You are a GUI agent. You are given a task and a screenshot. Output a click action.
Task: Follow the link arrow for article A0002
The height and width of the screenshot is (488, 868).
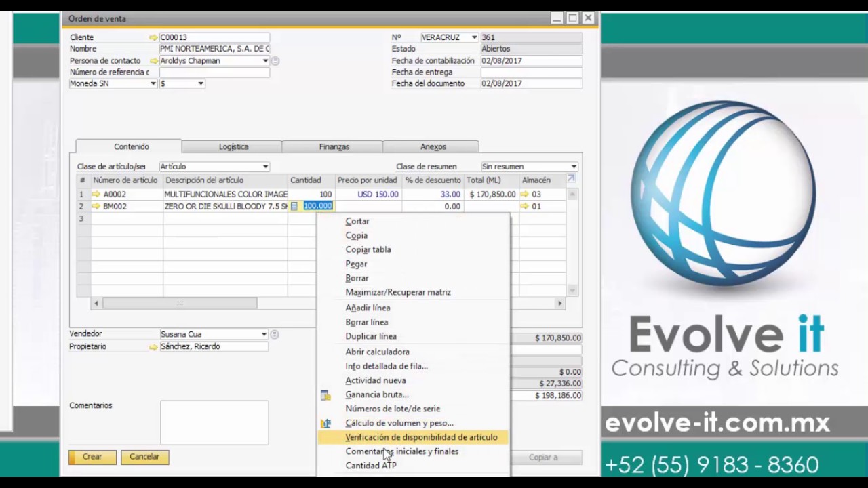[x=96, y=195]
